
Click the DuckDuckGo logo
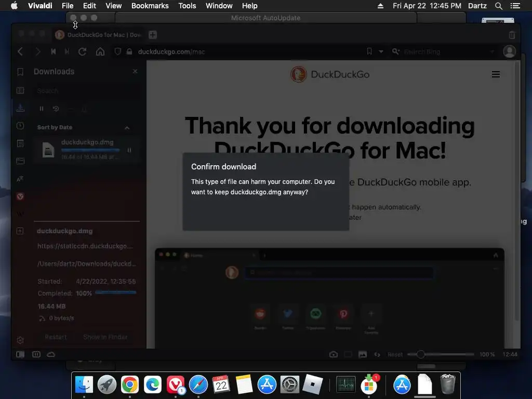click(x=330, y=74)
